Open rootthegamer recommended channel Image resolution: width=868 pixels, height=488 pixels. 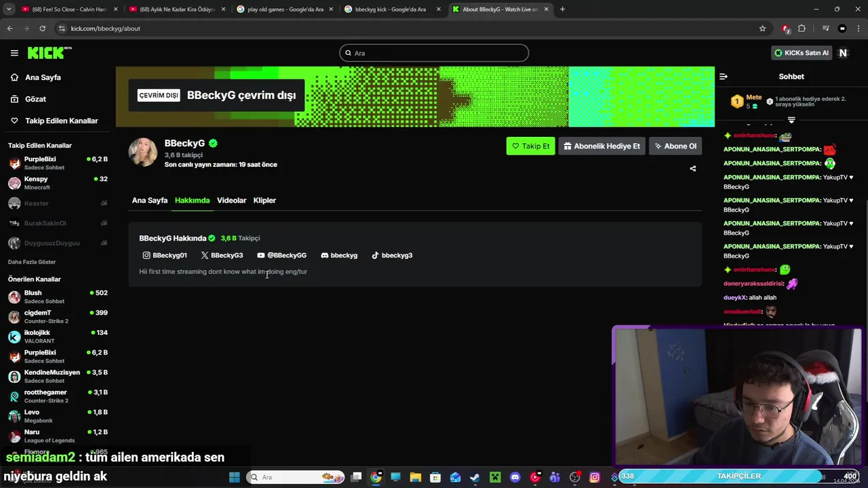[58, 396]
